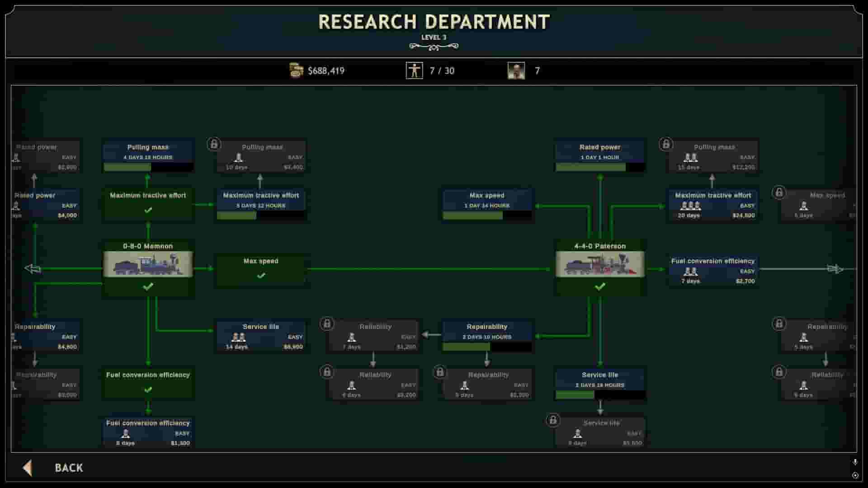Click the lock on the Reliability research node
The image size is (868, 488).
click(327, 324)
